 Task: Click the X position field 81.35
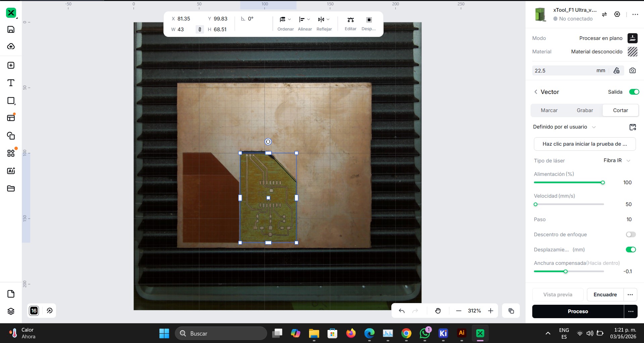click(184, 19)
